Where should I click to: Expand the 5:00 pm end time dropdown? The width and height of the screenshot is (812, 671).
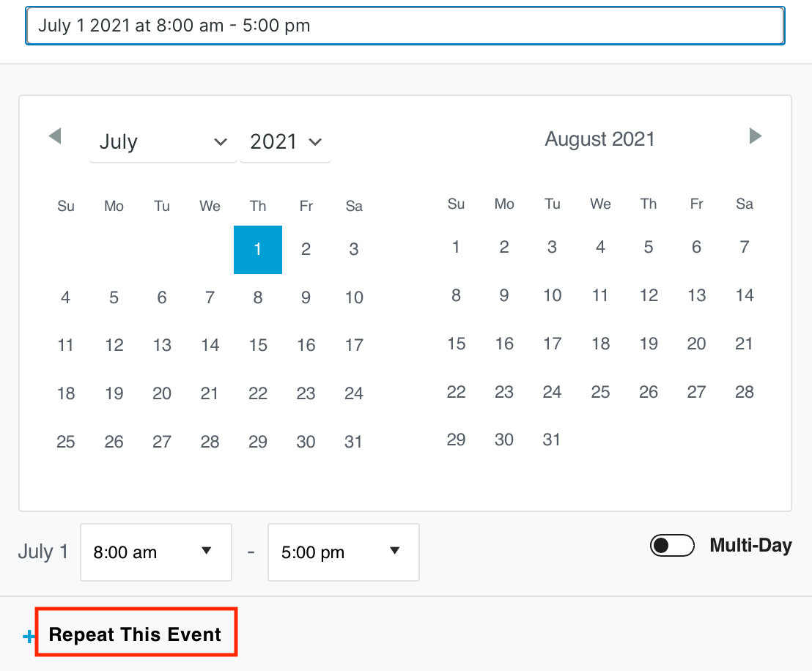pyautogui.click(x=343, y=552)
